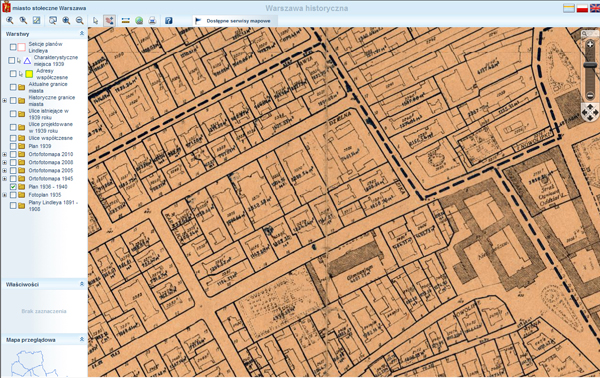
Task: Click the Ortofotomapa 2010 layer name
Action: tap(51, 155)
